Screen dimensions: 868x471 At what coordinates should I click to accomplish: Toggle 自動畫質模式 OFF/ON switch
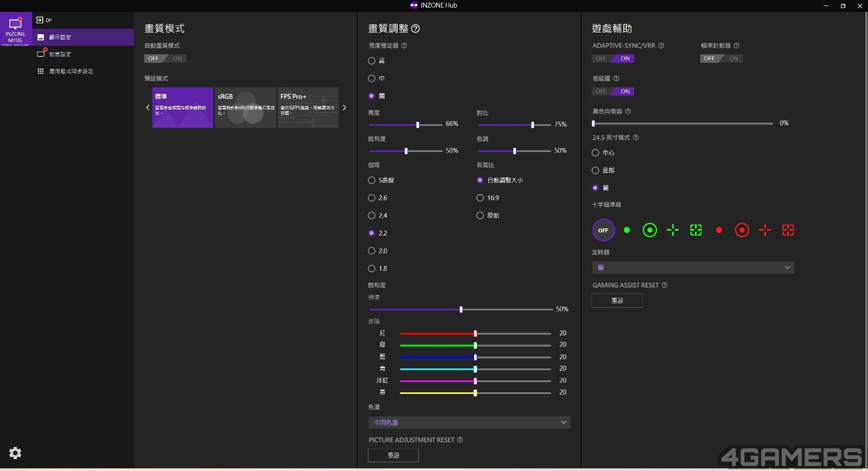click(165, 59)
